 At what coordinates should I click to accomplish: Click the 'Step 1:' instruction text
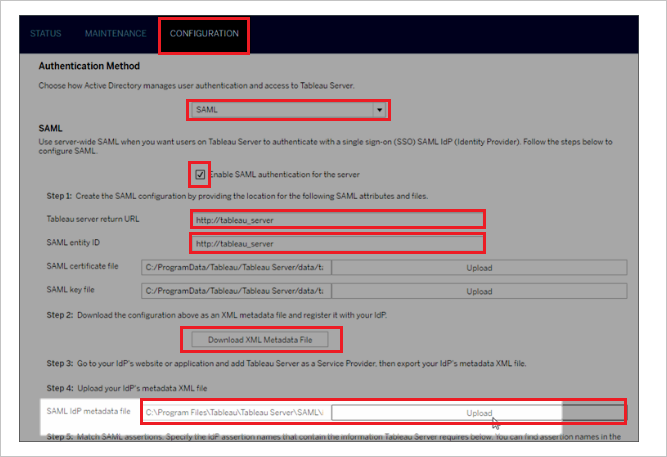pyautogui.click(x=237, y=196)
